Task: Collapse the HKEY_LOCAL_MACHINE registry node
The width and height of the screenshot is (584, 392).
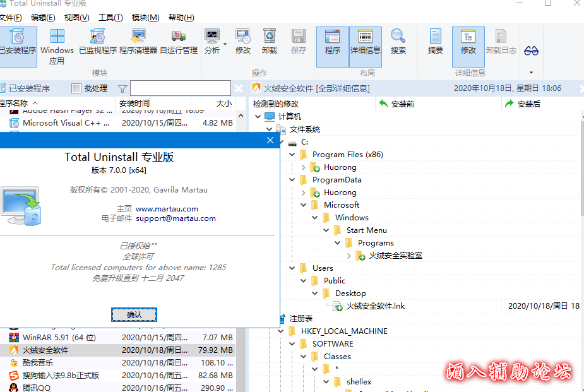Action: point(280,331)
